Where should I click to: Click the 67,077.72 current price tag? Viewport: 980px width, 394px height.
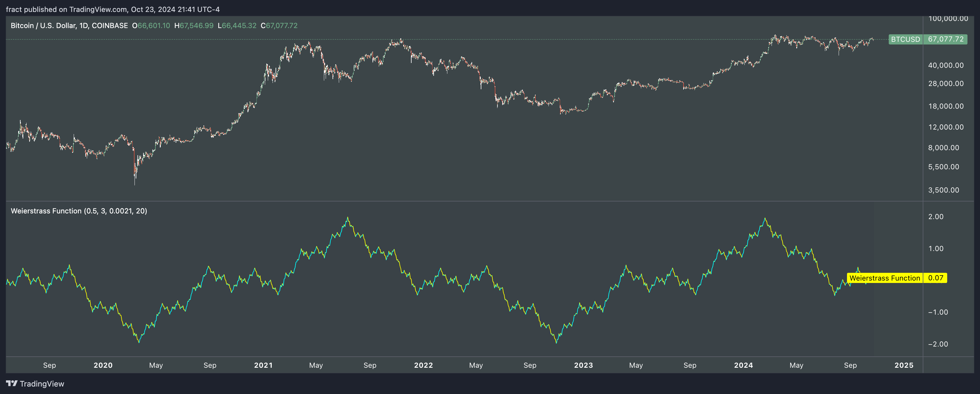[x=946, y=39]
